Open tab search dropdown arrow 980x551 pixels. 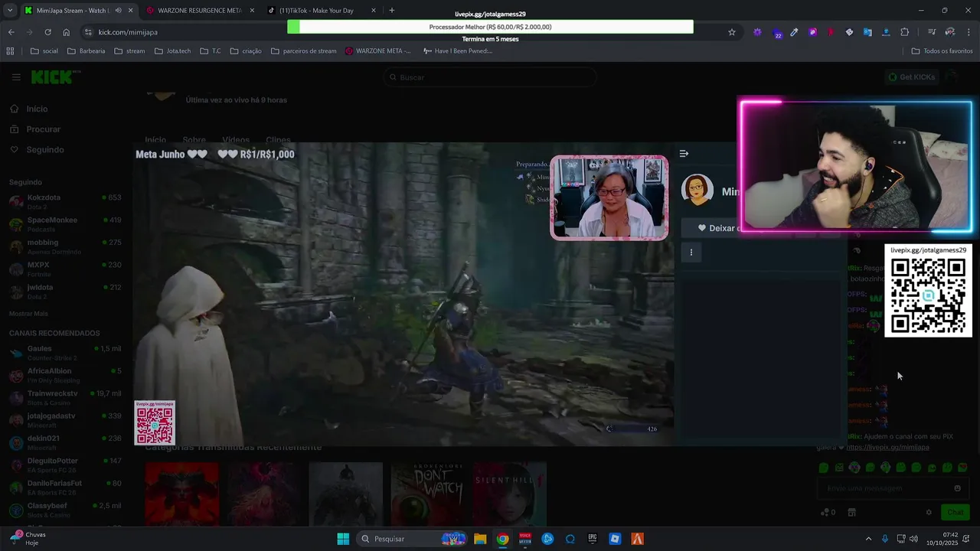(9, 11)
